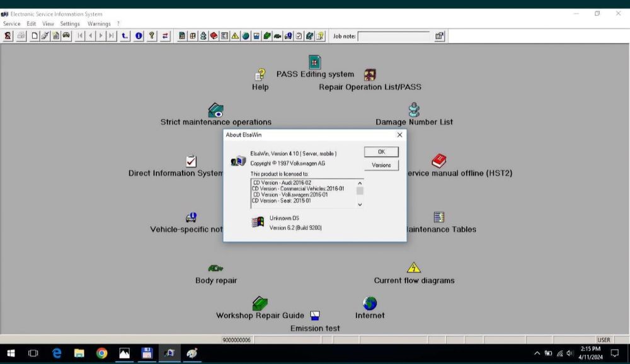Click the question mark toolbar icon
Screen dimensions: 630x364
coord(152,36)
